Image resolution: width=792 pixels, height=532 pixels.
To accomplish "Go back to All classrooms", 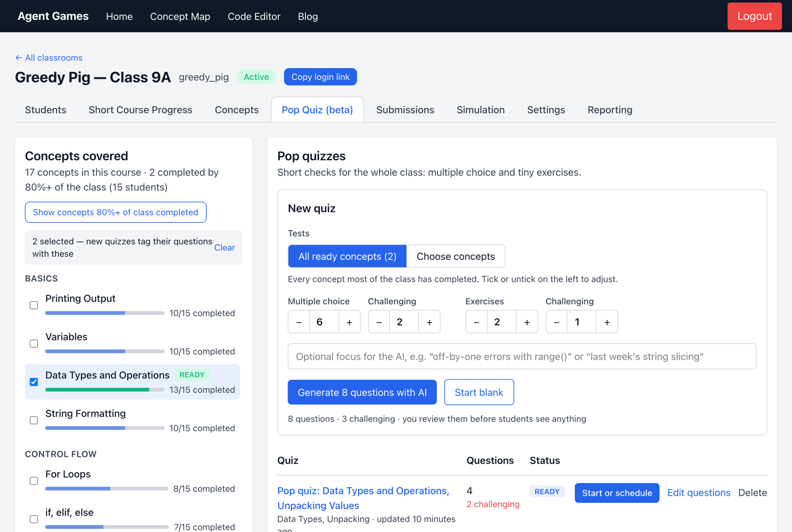I will (x=49, y=58).
